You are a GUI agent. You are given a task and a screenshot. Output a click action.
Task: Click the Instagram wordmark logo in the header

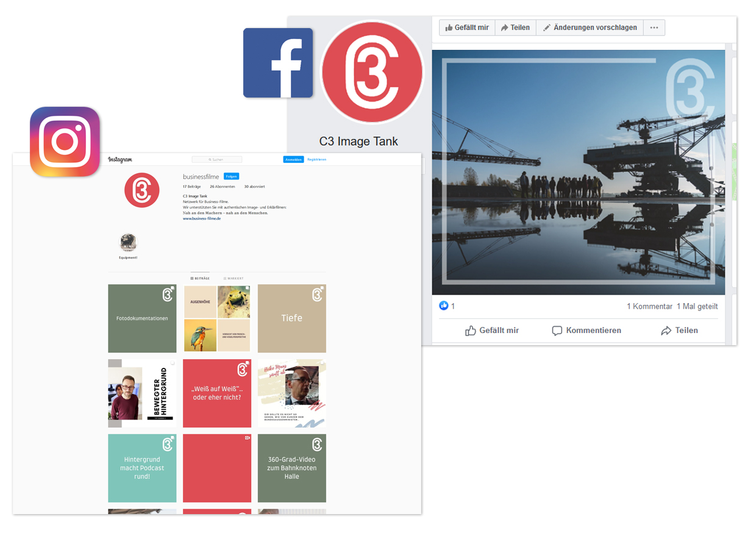(x=120, y=160)
